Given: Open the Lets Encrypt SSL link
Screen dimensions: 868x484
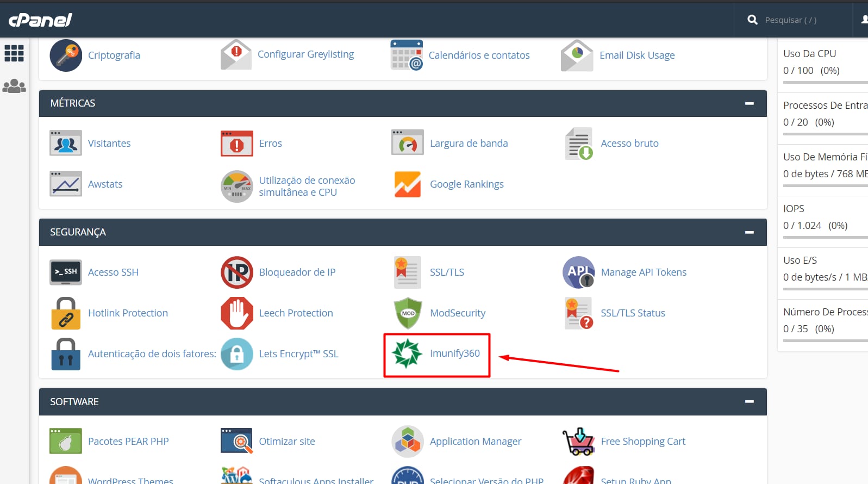Looking at the screenshot, I should pyautogui.click(x=298, y=354).
